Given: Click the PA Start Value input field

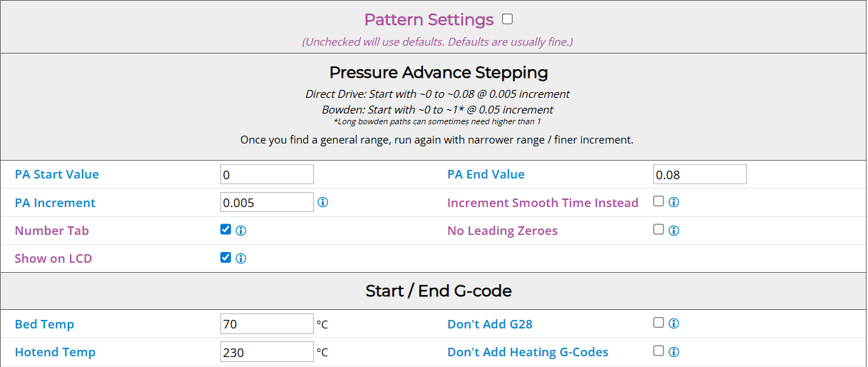Looking at the screenshot, I should coord(267,174).
